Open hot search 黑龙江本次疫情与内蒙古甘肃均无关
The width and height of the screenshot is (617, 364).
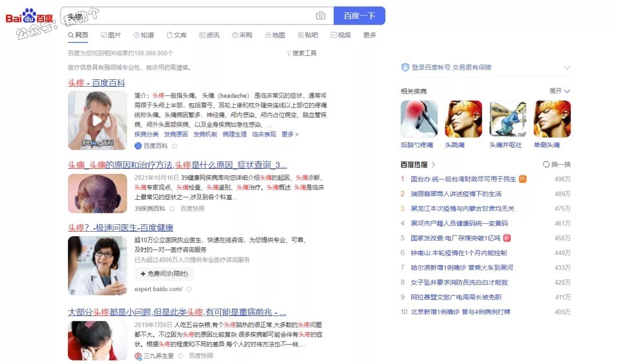click(x=462, y=209)
